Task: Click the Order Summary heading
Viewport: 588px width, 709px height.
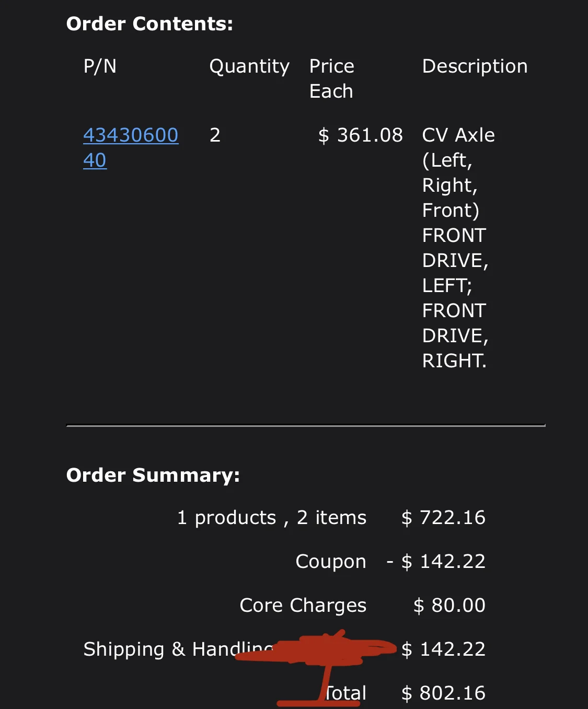Action: pyautogui.click(x=153, y=475)
